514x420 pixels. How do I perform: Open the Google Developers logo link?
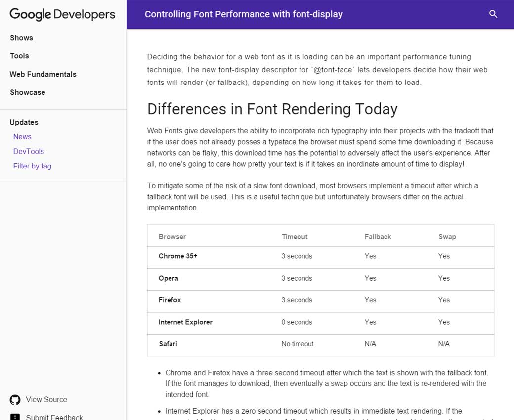tap(62, 14)
